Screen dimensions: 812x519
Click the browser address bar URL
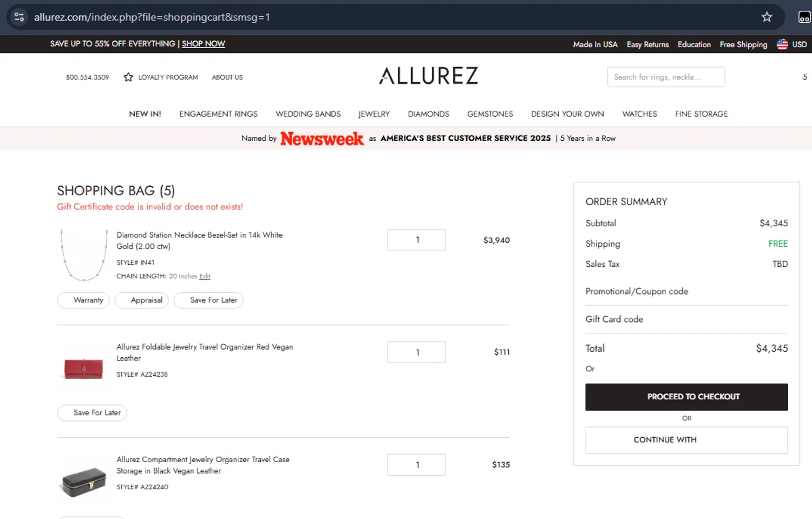[x=152, y=17]
